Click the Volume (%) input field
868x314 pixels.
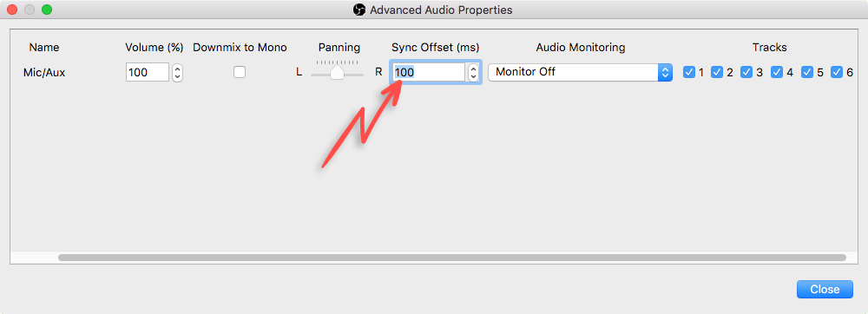148,72
